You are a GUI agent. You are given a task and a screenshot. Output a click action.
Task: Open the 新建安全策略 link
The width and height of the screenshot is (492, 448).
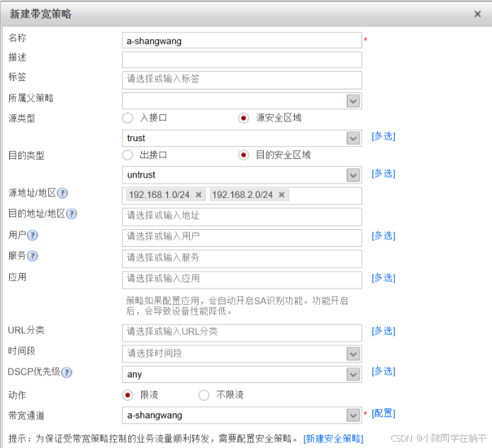(x=333, y=439)
